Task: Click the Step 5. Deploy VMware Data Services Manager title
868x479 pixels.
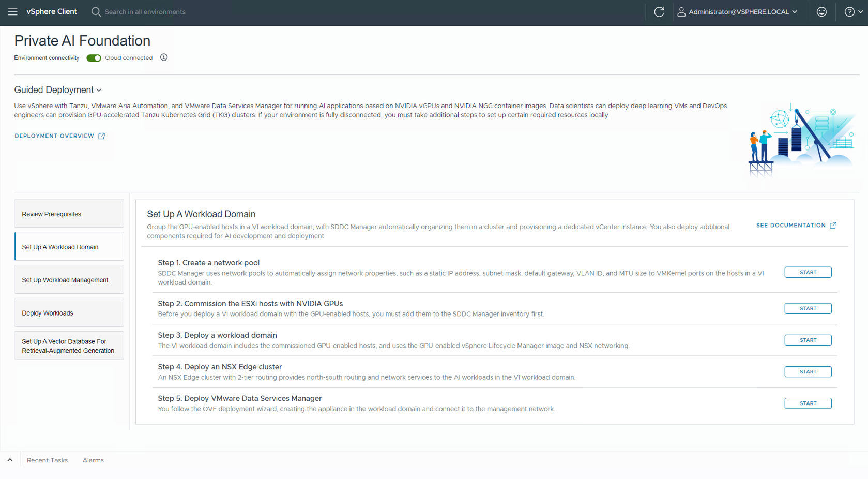Action: pyautogui.click(x=240, y=398)
